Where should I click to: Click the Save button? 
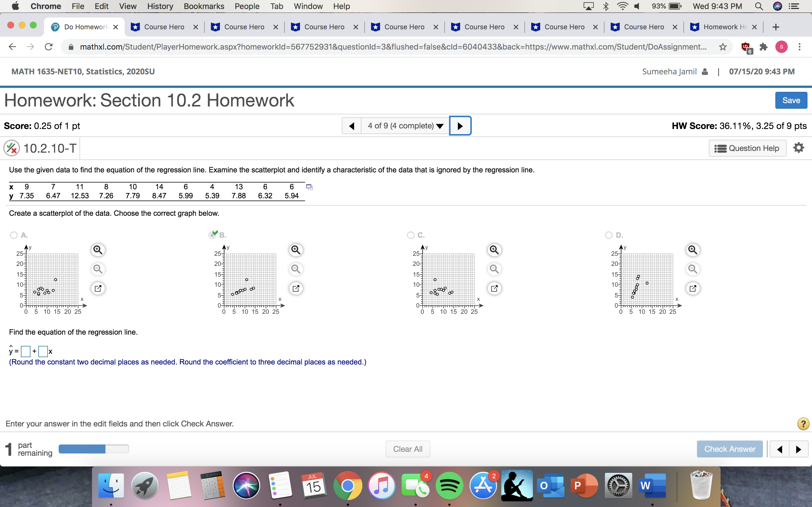(x=791, y=100)
